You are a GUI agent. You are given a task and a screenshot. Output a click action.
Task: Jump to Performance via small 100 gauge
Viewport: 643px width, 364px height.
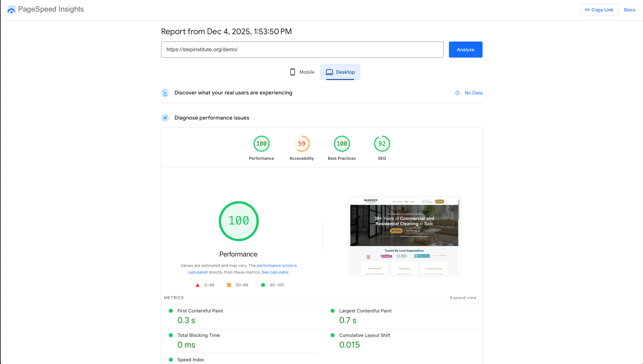[261, 144]
